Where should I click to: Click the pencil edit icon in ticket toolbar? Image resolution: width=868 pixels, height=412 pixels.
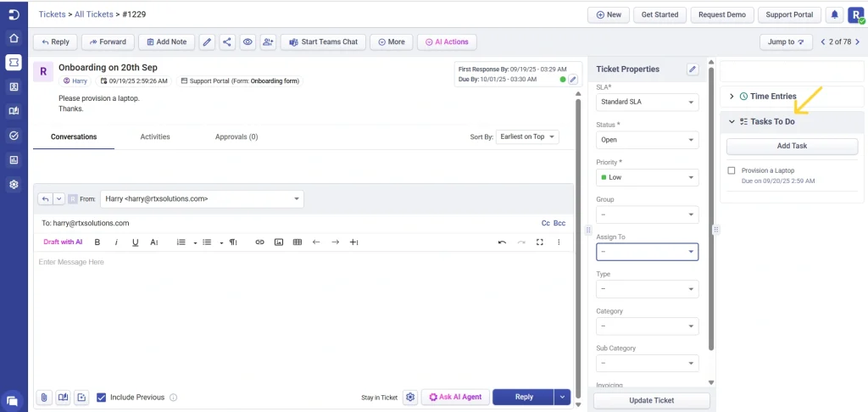click(207, 42)
